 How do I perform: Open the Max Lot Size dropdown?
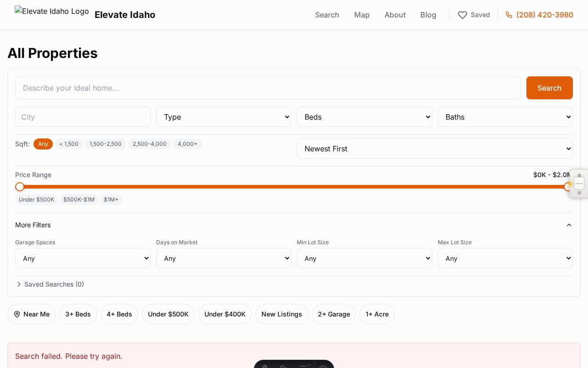pos(505,258)
